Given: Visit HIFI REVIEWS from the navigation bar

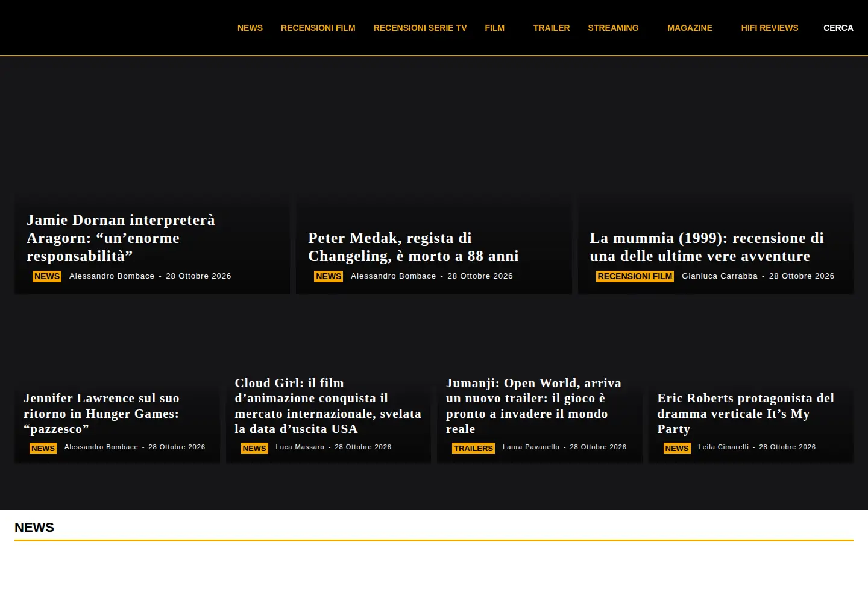Looking at the screenshot, I should (x=770, y=28).
